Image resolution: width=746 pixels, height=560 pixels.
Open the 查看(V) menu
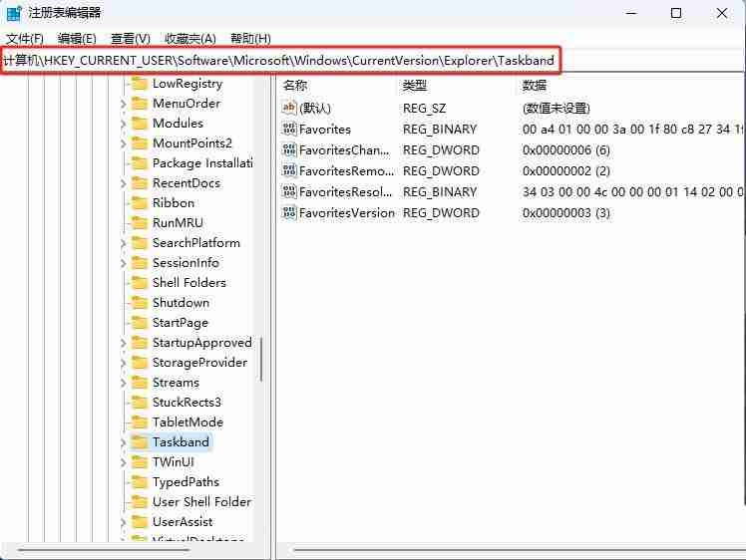click(x=131, y=39)
